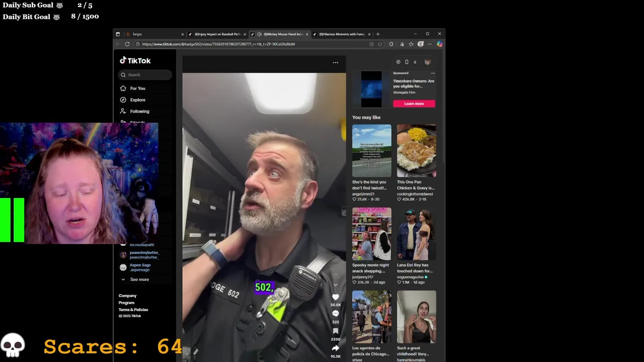Open the favorites list icon
644x362 pixels.
coord(411,44)
